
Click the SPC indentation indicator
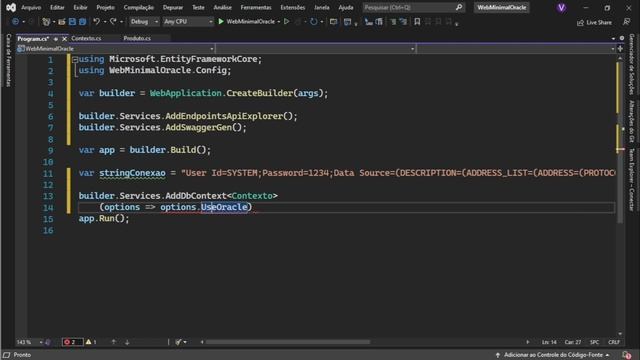pyautogui.click(x=594, y=342)
